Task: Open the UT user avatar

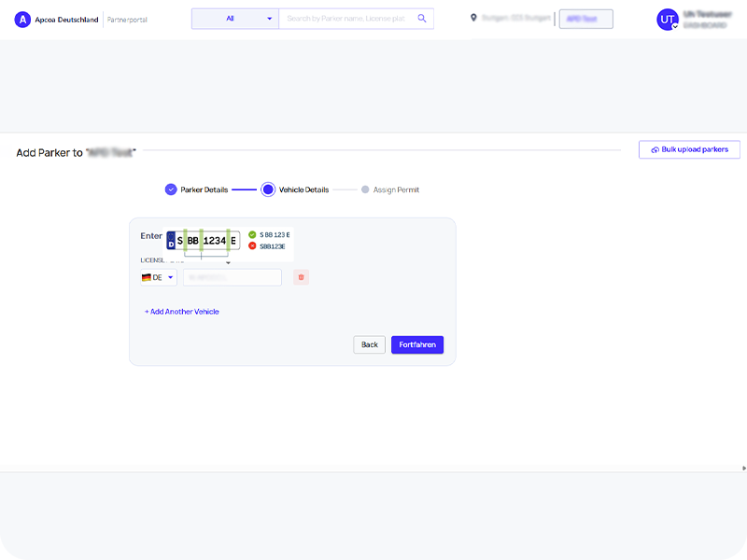Action: tap(667, 20)
